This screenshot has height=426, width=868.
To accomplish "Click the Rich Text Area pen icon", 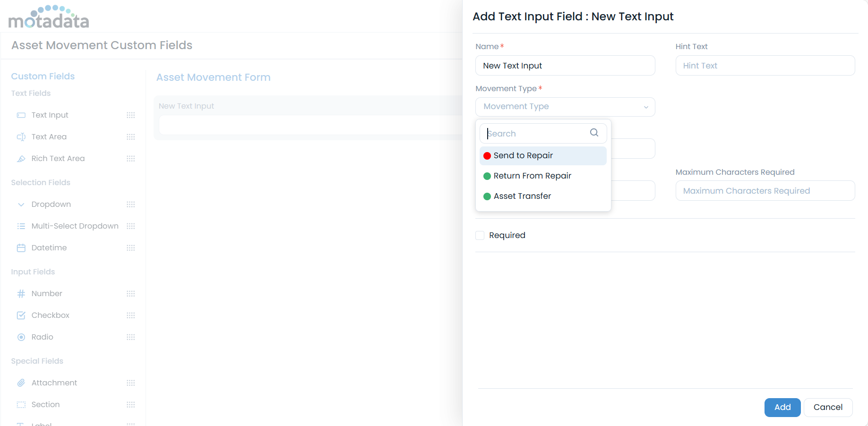I will click(x=21, y=159).
